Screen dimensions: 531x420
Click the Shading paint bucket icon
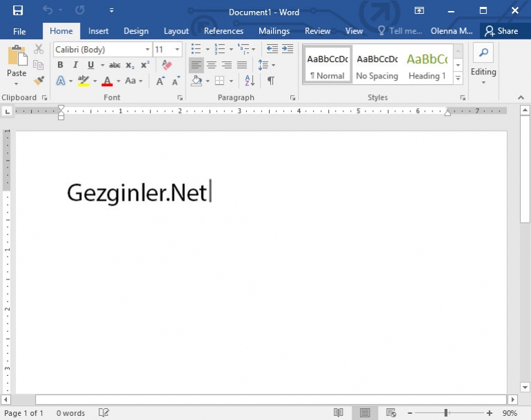pyautogui.click(x=197, y=81)
